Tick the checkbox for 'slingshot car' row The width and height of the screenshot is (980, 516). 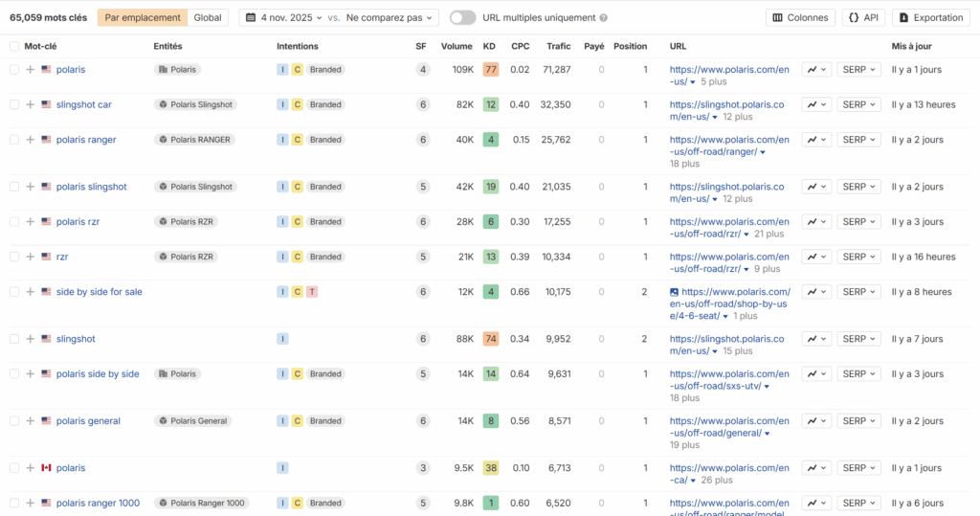[x=14, y=104]
